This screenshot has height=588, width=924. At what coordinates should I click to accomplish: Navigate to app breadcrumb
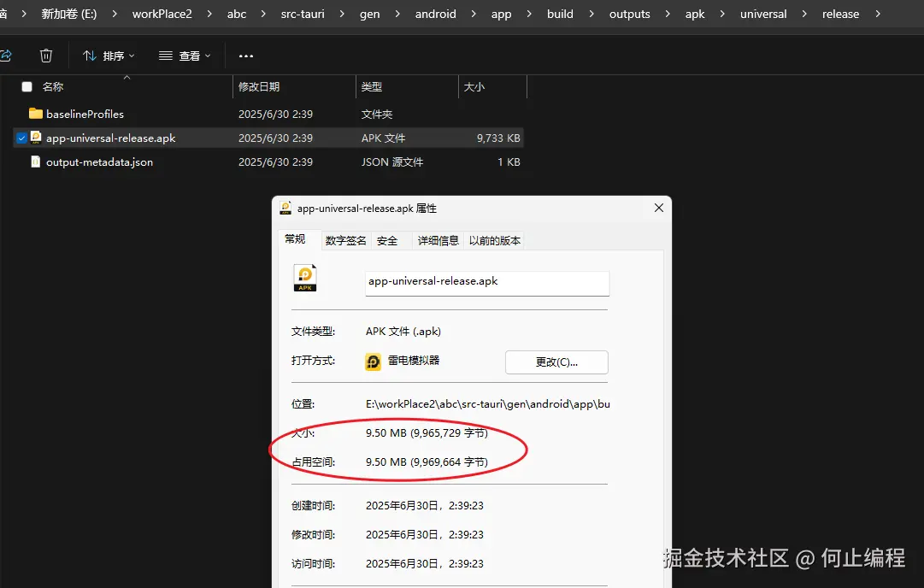tap(502, 14)
